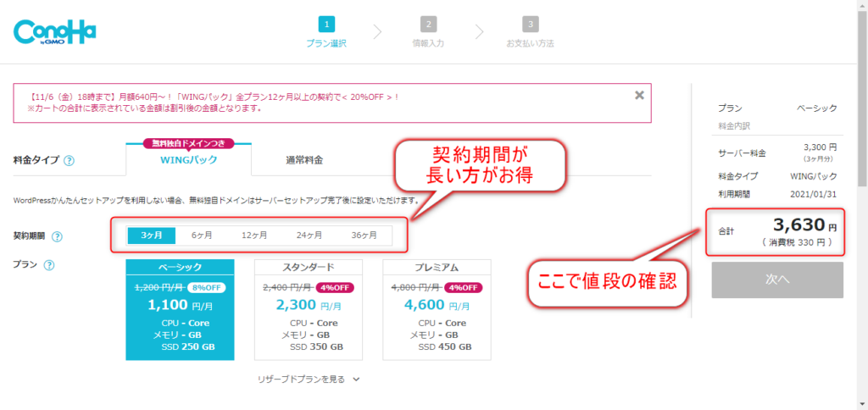Open help icon beside プラン label

point(48,265)
